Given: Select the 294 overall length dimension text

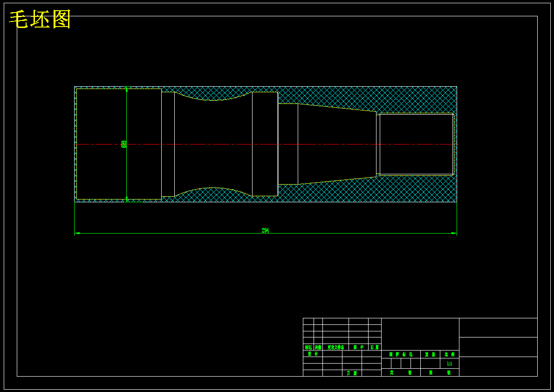Looking at the screenshot, I should coord(265,230).
